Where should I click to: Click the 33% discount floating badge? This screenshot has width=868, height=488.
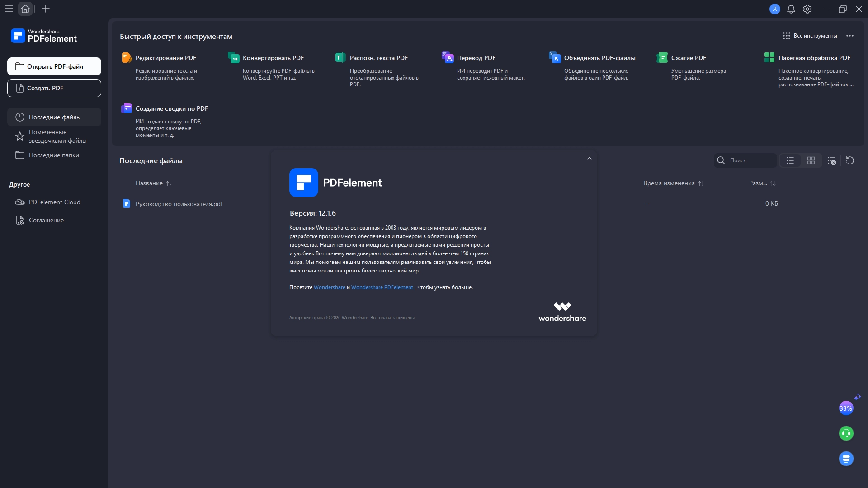(846, 408)
